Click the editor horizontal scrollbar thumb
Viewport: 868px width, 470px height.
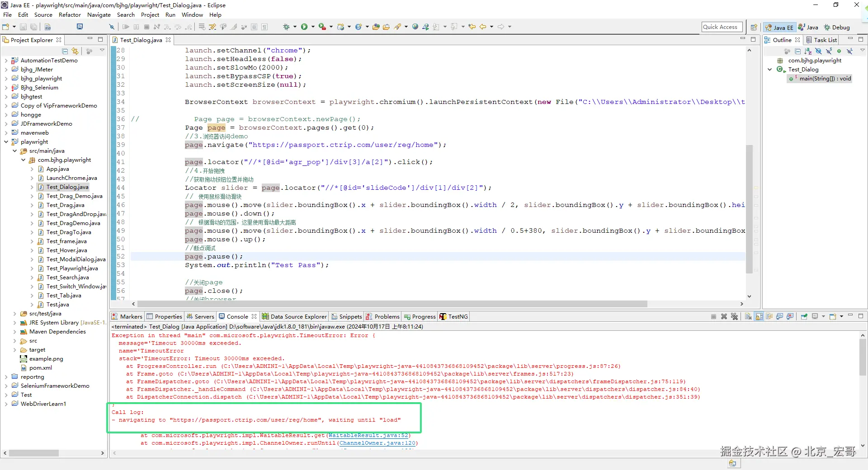392,304
